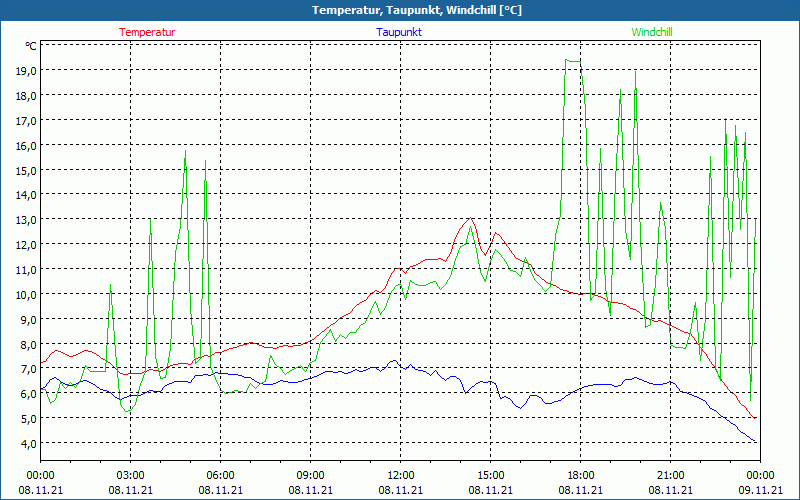This screenshot has height=500, width=800.
Task: Click the 09:00 time axis label
Action: (310, 476)
